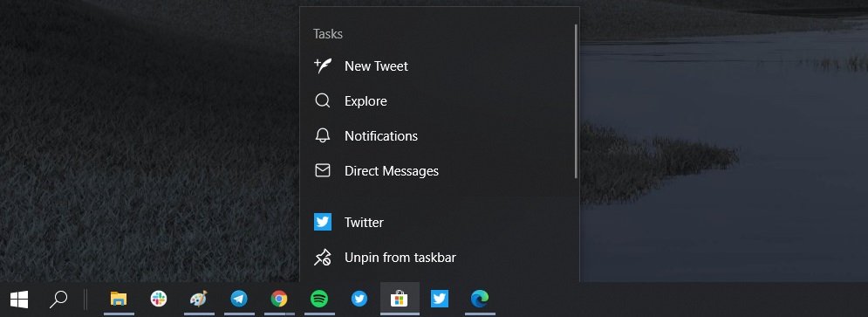Open taskbar search magnifier
Screen dimensions: 868x317
[x=58, y=300]
